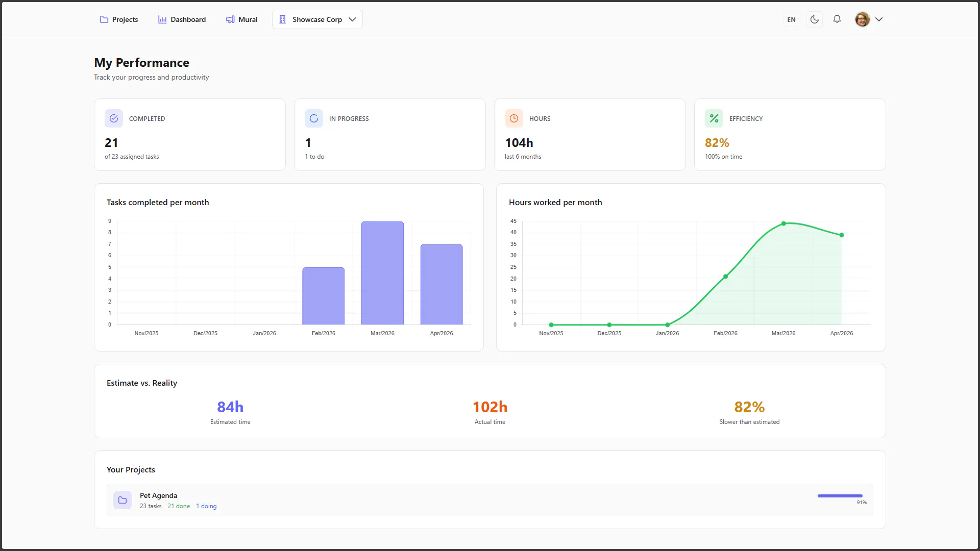Click the Nov/2025 point on hours chart

(551, 324)
